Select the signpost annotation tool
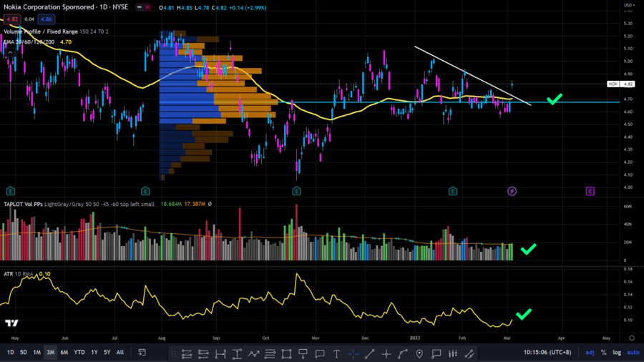 coord(303,353)
